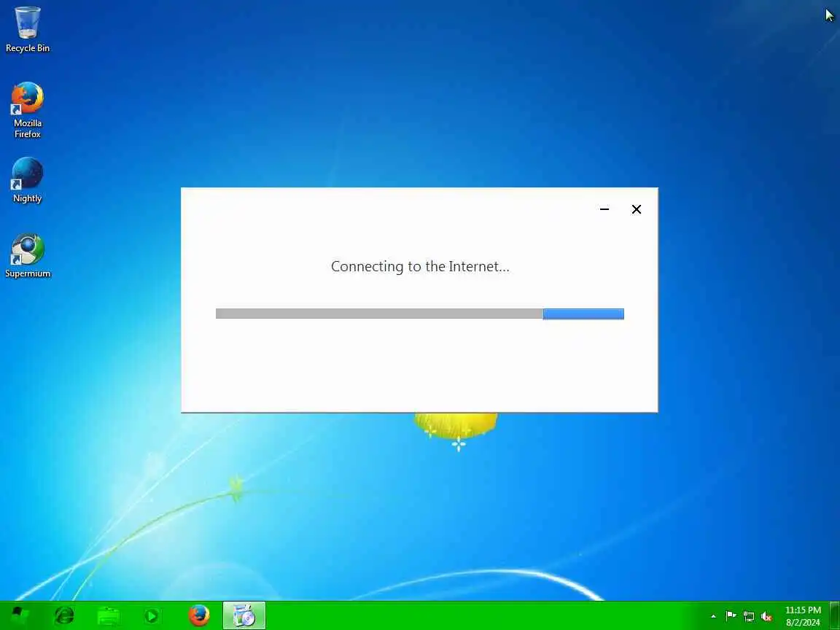Launch Internet Explorer from the taskbar

(64, 615)
